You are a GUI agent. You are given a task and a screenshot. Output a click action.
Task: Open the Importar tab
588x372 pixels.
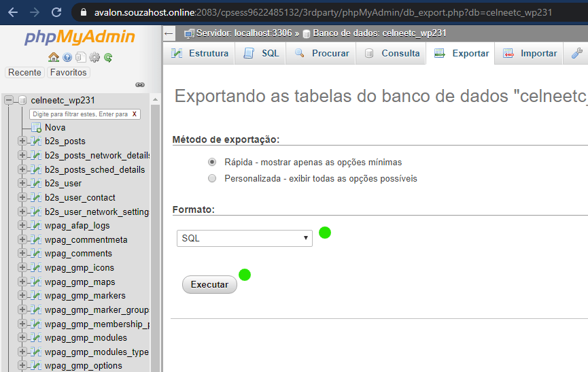530,53
